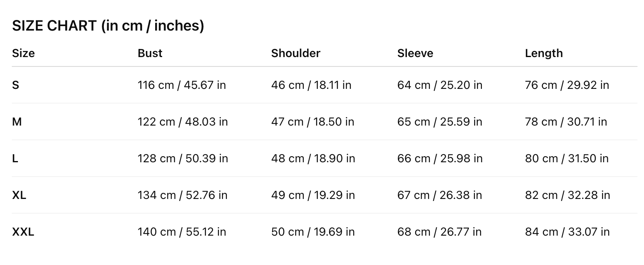Screen dimensions: 644x265
Task: Click the Sleeve column header
Action: [415, 53]
